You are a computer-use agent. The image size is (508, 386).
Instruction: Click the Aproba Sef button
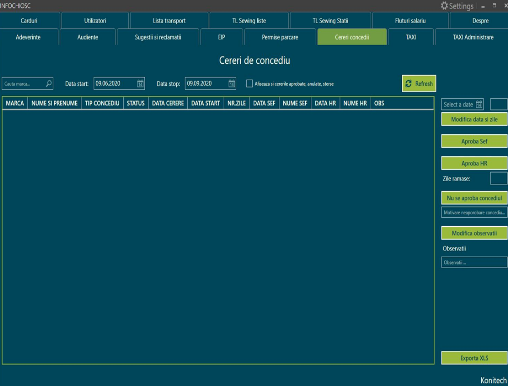pos(474,141)
